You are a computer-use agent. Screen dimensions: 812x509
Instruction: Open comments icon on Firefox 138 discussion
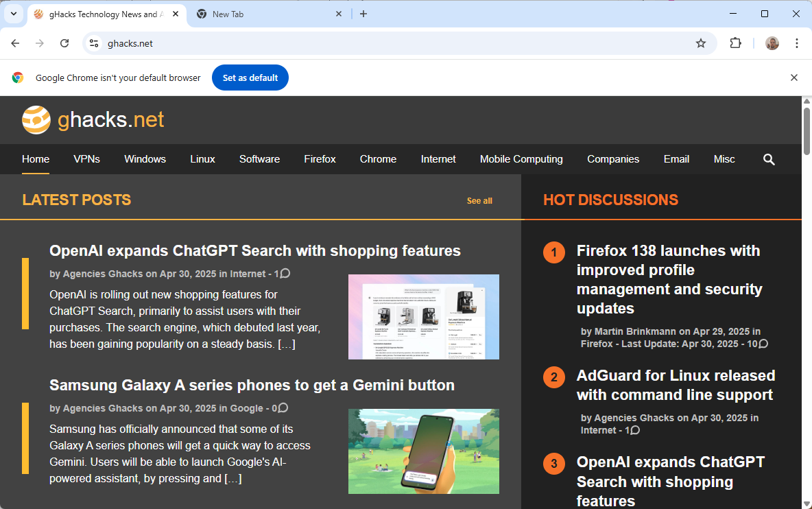[x=763, y=344]
